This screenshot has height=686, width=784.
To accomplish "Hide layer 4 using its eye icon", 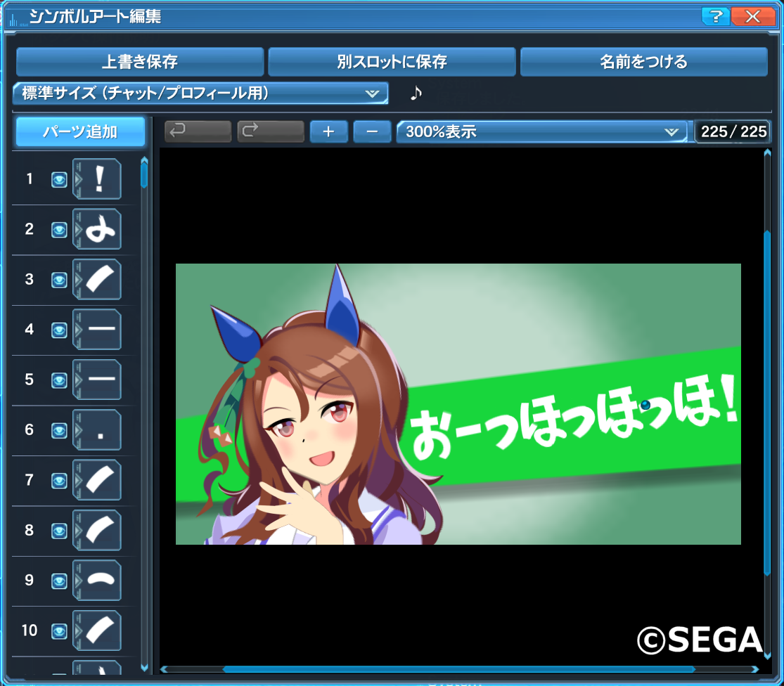I will click(x=59, y=330).
